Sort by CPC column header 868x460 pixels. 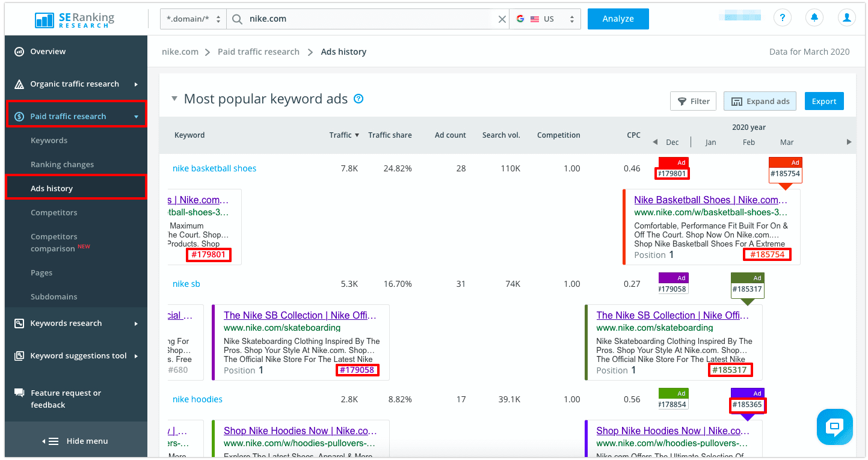[633, 135]
